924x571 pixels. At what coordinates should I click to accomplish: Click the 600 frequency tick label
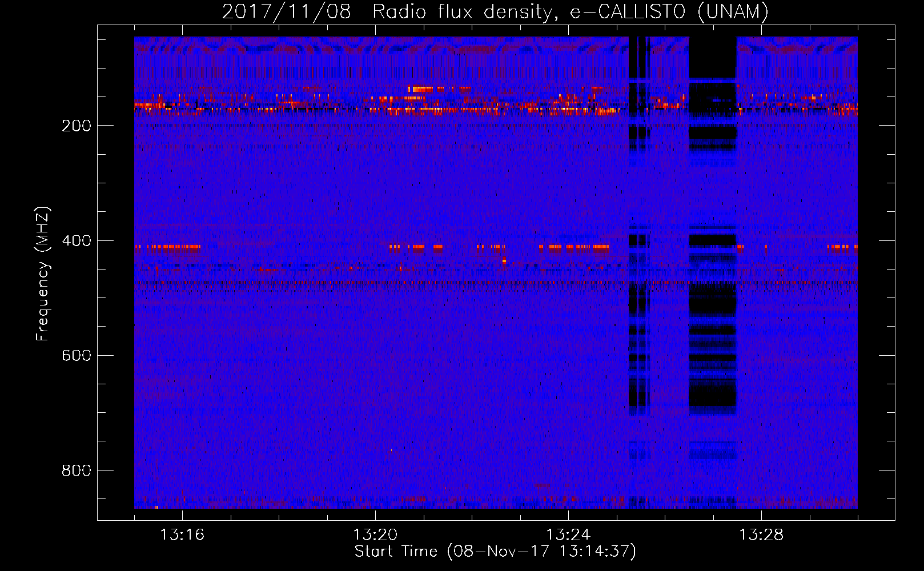(x=77, y=355)
